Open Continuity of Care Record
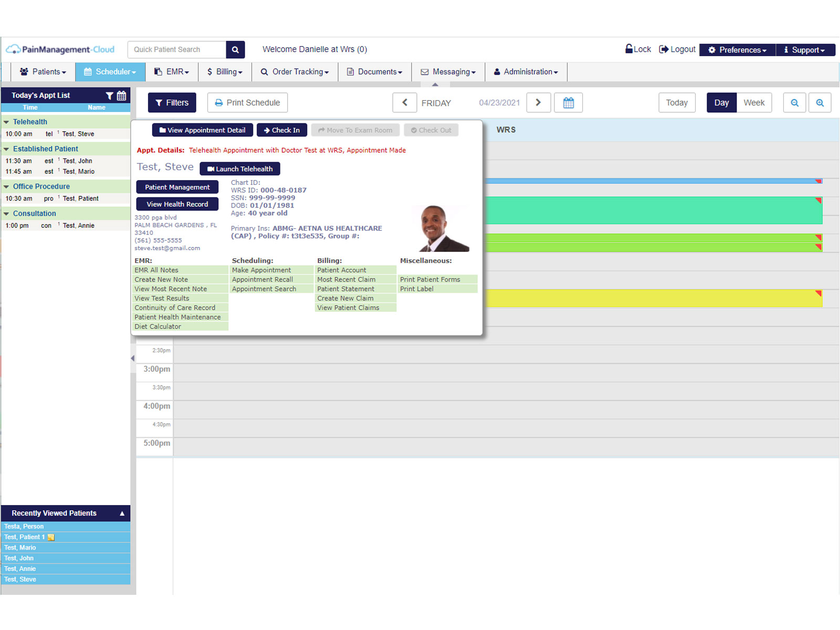 click(175, 308)
